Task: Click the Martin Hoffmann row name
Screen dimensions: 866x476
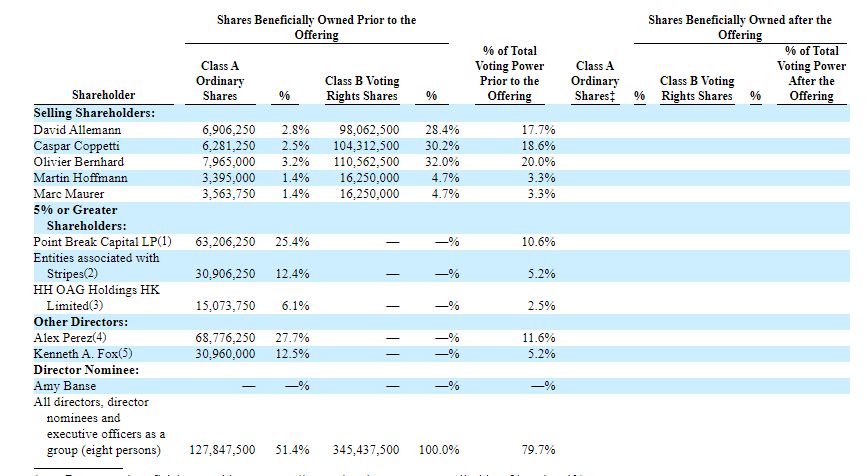Action: coord(79,178)
